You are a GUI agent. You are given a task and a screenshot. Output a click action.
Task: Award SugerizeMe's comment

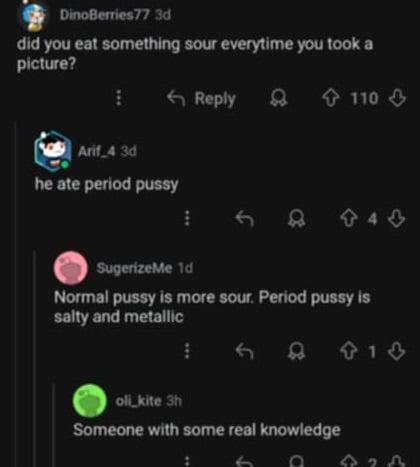click(x=296, y=351)
